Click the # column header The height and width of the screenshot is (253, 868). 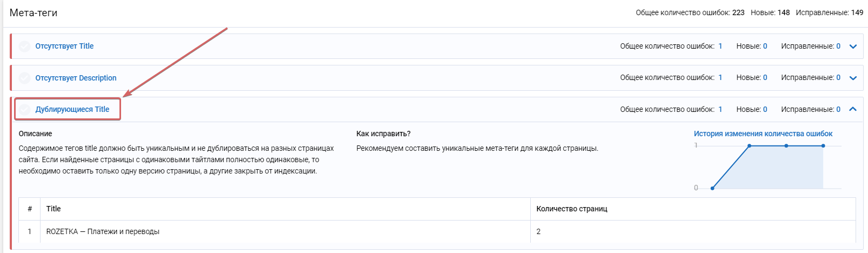pos(30,209)
